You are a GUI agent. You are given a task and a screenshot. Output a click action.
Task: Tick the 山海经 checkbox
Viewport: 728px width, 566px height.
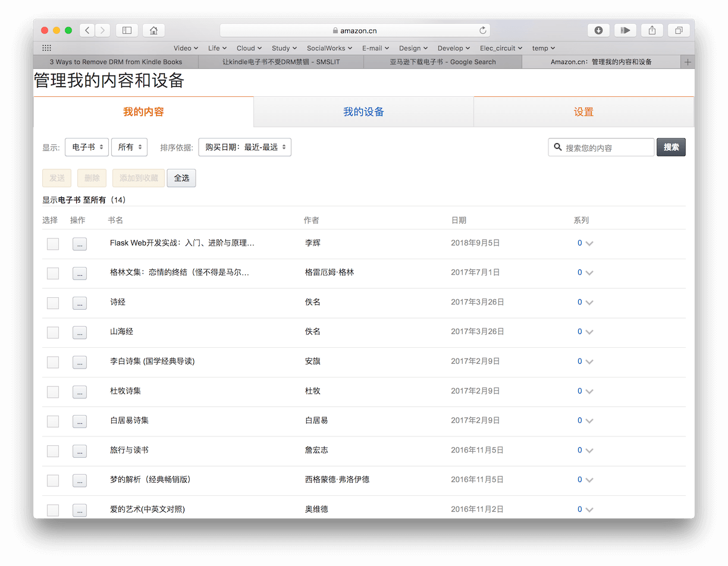pos(53,332)
